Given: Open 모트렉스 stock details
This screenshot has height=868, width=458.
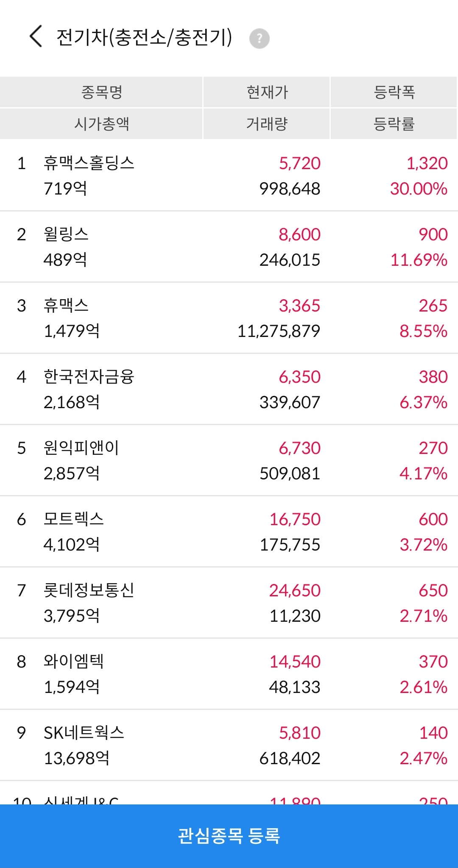Looking at the screenshot, I should [x=229, y=531].
